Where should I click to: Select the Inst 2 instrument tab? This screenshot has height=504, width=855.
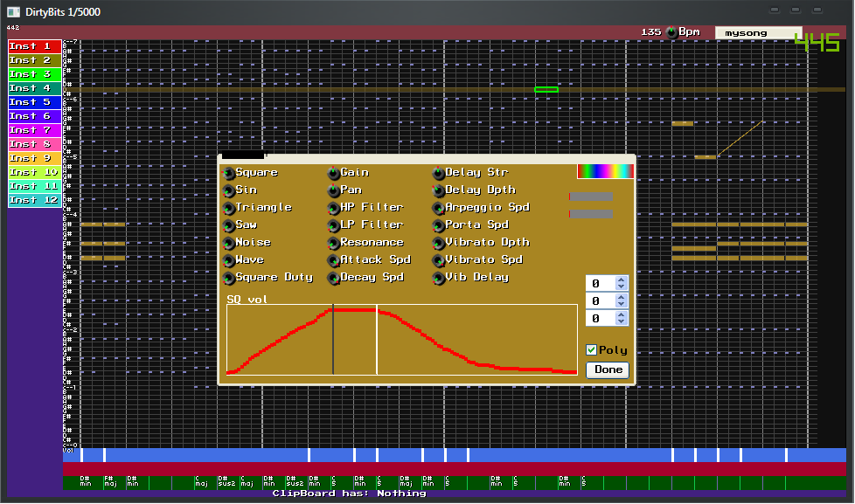tap(34, 60)
